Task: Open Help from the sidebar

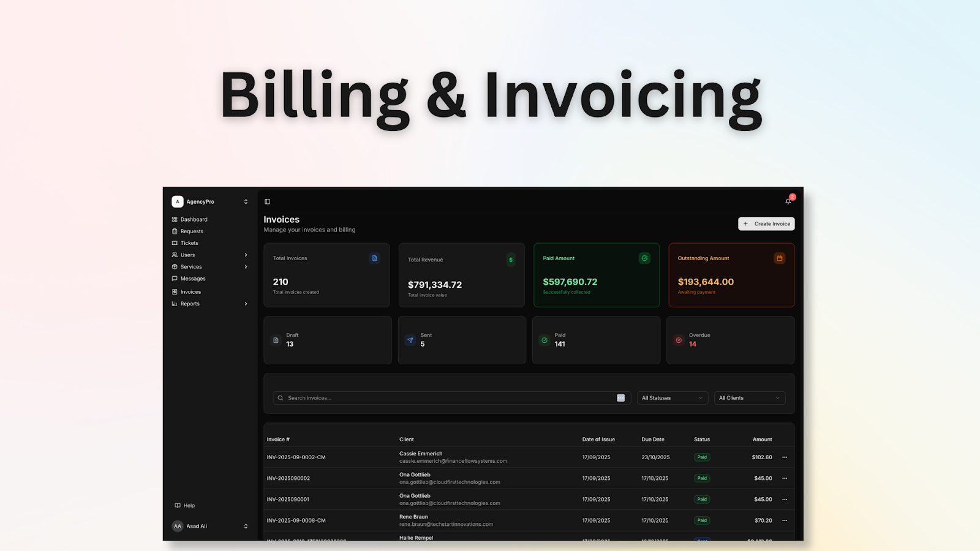Action: click(x=184, y=505)
